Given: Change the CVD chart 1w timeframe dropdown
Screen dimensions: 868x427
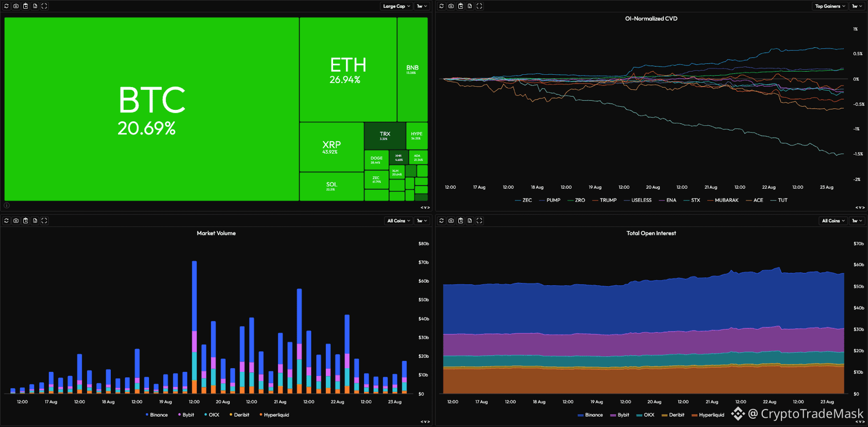Looking at the screenshot, I should (x=857, y=6).
